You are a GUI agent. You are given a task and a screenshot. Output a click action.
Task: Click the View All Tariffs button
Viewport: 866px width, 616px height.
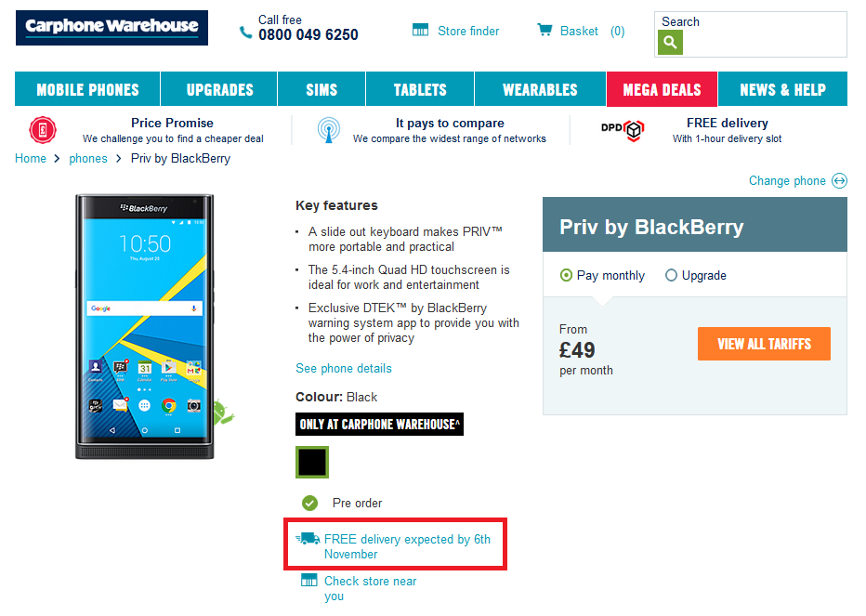[x=764, y=344]
